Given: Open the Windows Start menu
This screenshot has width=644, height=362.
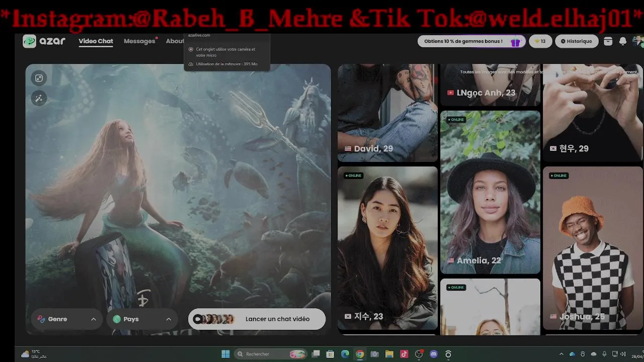Looking at the screenshot, I should pyautogui.click(x=225, y=354).
